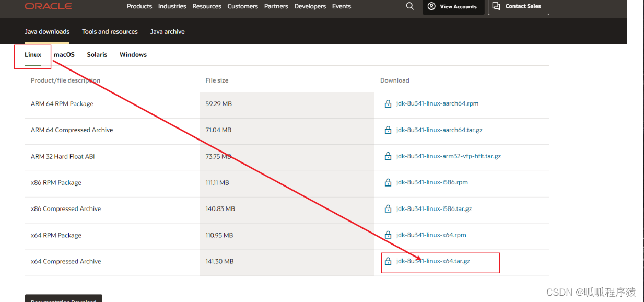Click the x86 RPM Package description

tap(56, 183)
